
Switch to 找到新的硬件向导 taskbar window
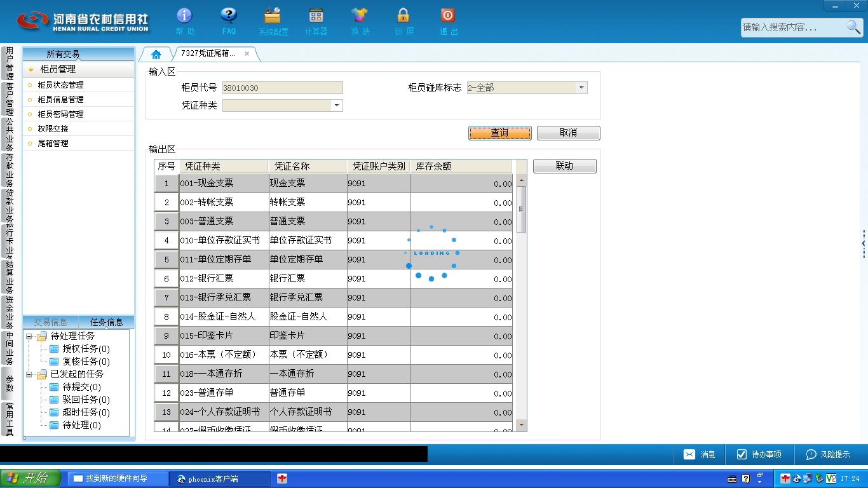tap(118, 478)
